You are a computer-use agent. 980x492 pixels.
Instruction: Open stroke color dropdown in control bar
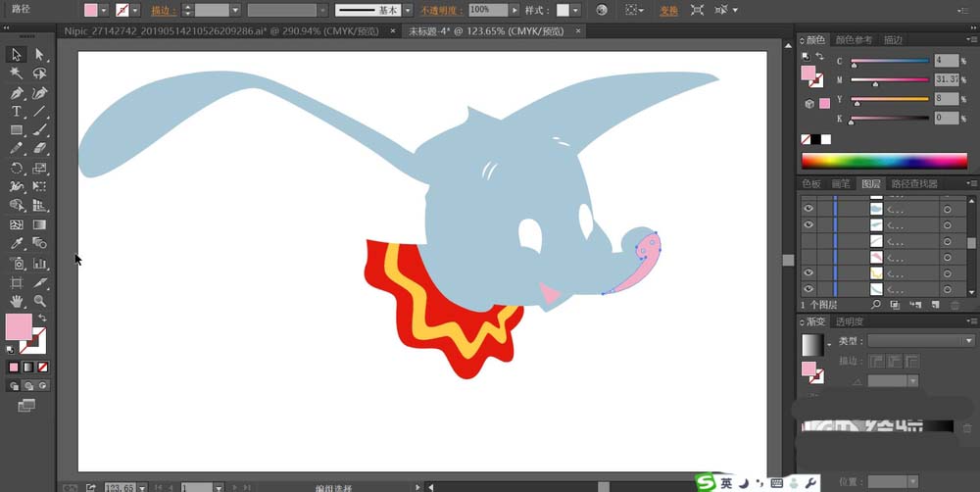pos(135,10)
